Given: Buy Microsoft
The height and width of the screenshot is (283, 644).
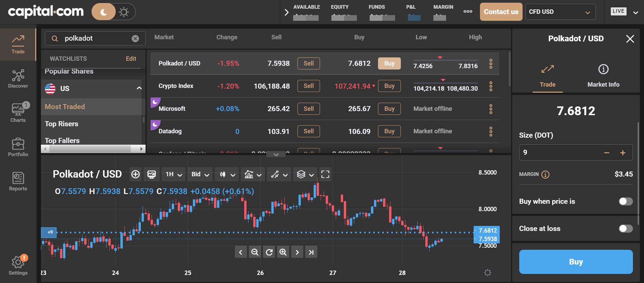Looking at the screenshot, I should point(389,109).
